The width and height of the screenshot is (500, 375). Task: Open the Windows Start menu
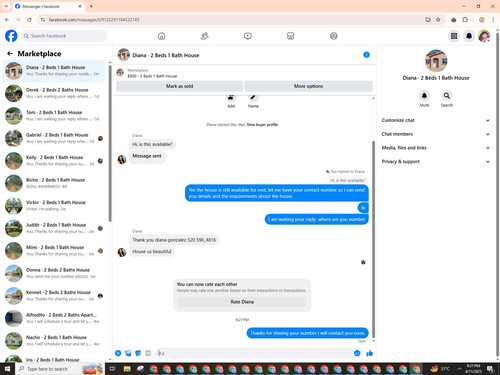pos(7,369)
